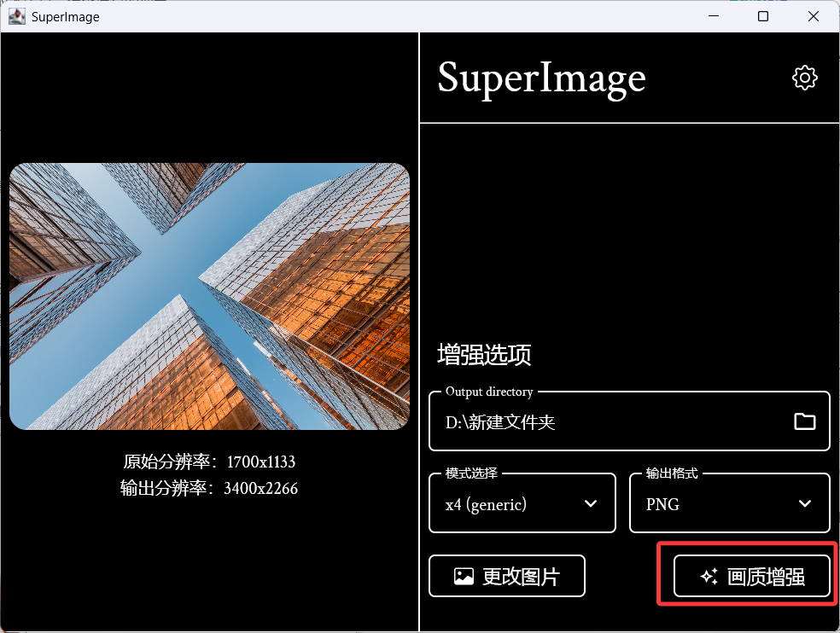
Task: Click the sparkle icon on the 画质增强 button
Action: (x=708, y=576)
